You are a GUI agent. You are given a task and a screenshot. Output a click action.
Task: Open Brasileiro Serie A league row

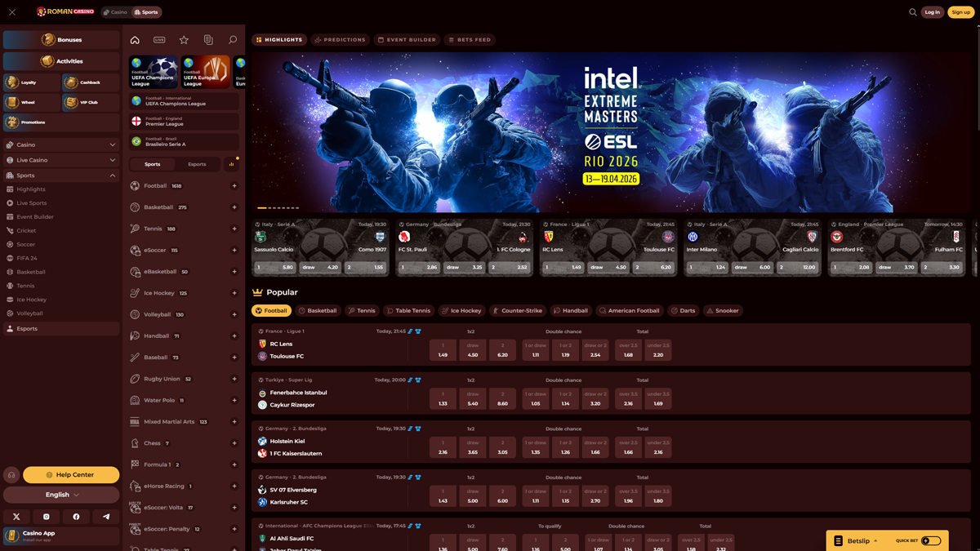pos(184,141)
